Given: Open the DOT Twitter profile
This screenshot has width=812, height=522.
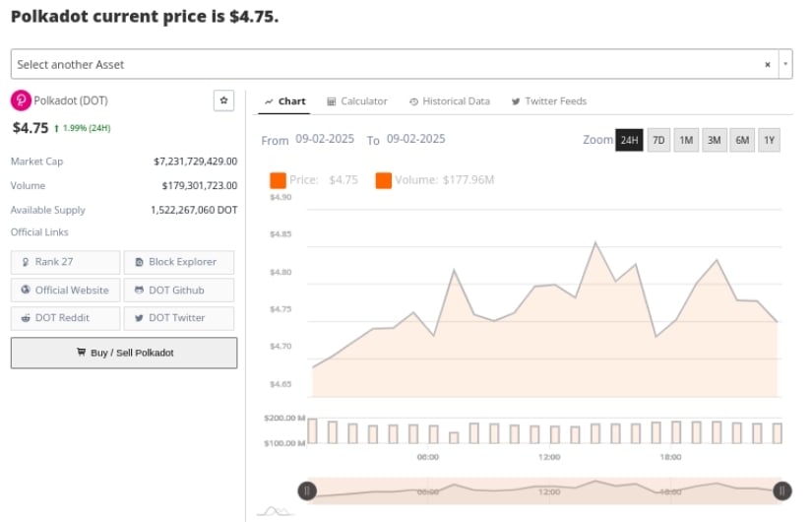Looking at the screenshot, I should pos(178,318).
